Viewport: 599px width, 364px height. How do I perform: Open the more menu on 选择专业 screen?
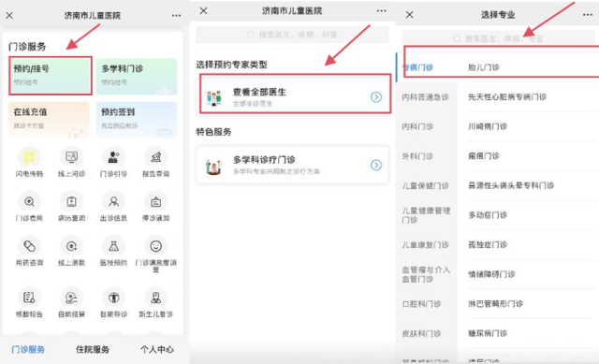(x=588, y=15)
